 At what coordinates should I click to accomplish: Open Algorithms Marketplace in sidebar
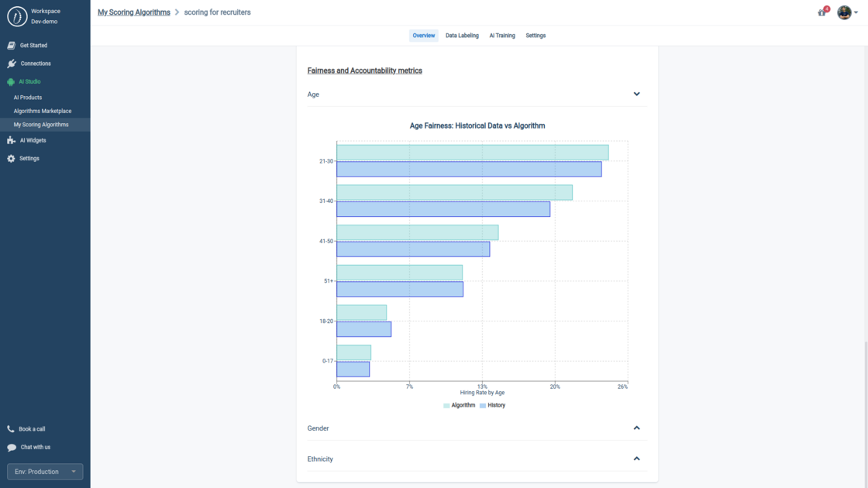point(43,112)
